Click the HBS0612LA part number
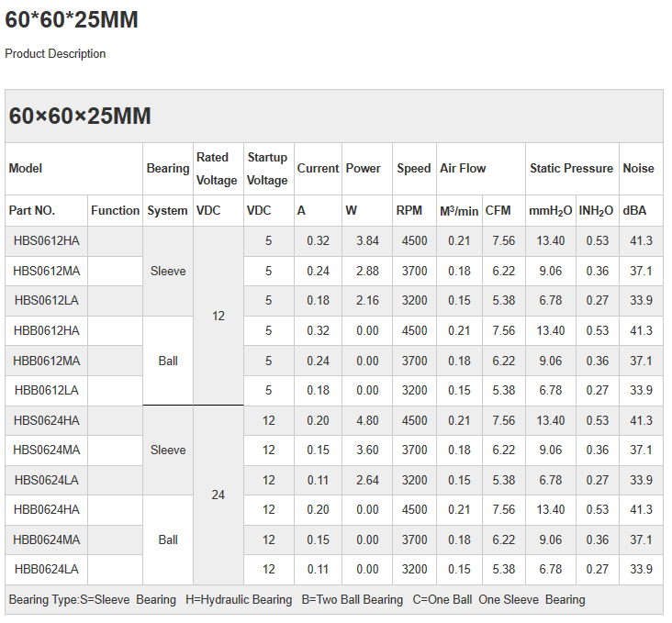The image size is (672, 623). tap(47, 301)
